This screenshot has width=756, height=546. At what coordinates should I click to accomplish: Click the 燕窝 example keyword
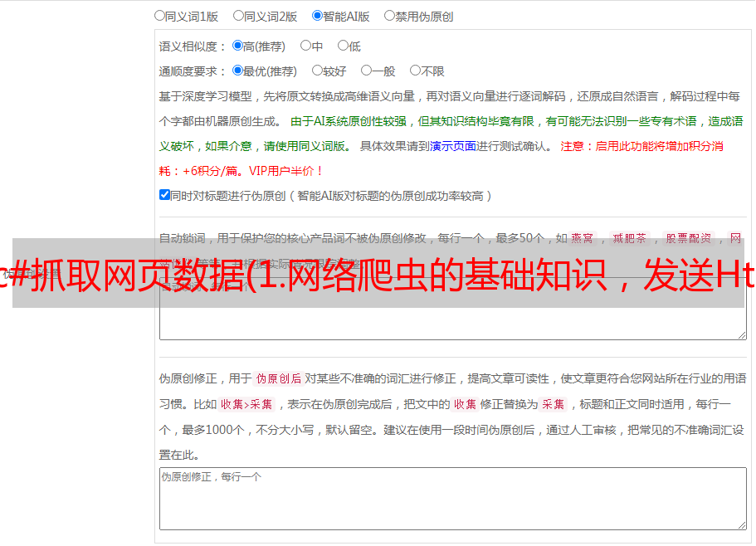coord(582,238)
